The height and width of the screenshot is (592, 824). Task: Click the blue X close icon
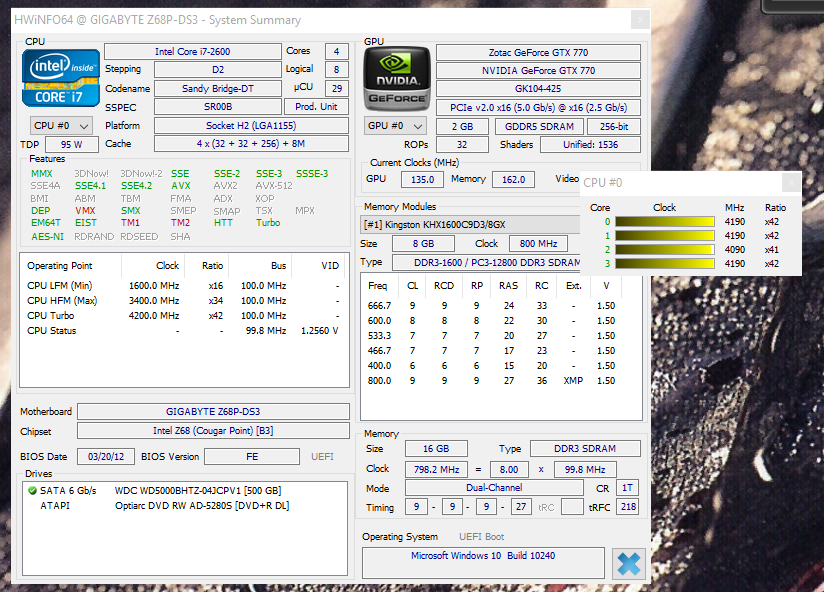[629, 564]
